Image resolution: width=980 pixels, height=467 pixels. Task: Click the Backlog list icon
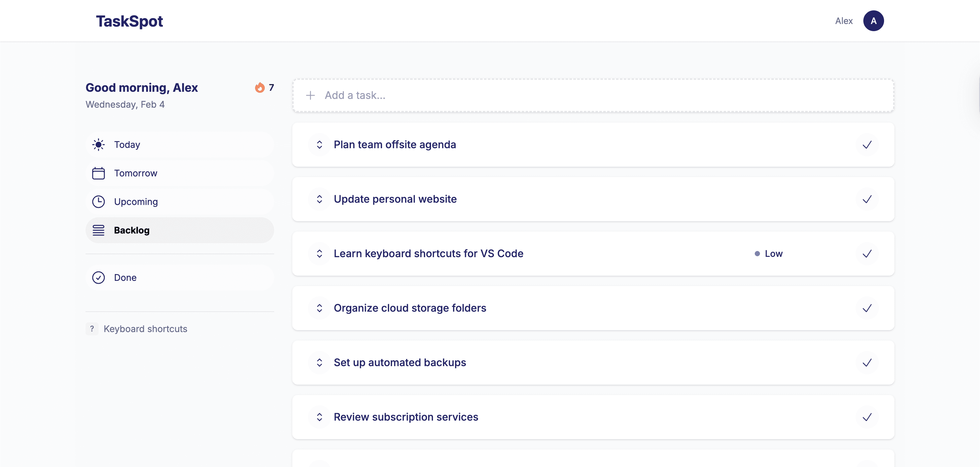99,230
